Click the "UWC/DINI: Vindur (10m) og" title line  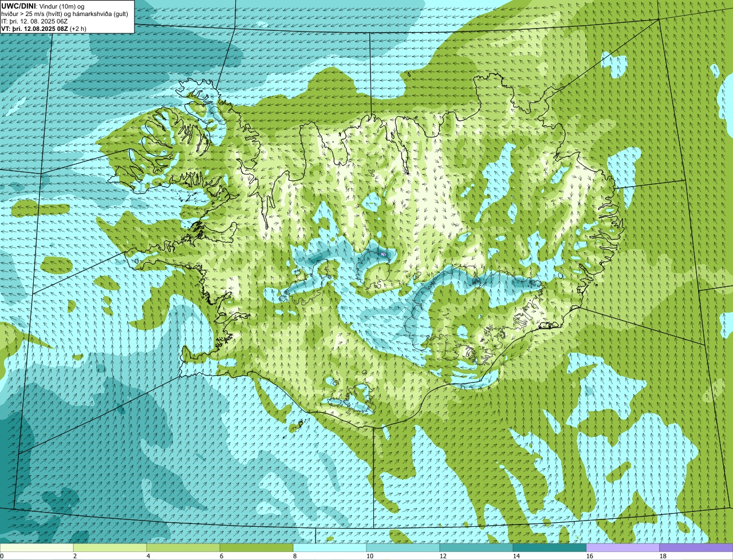[43, 6]
